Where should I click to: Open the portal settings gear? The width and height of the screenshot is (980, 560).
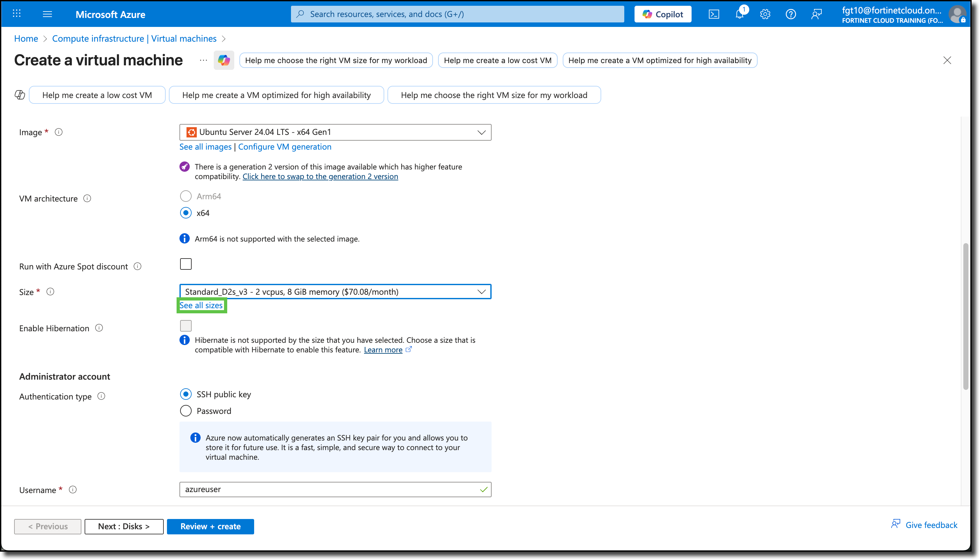(x=765, y=14)
